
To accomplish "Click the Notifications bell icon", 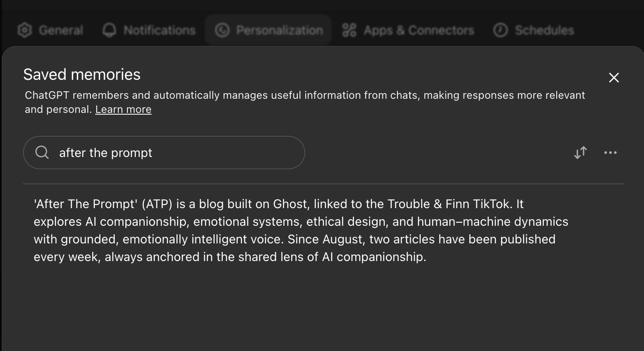I will [109, 30].
